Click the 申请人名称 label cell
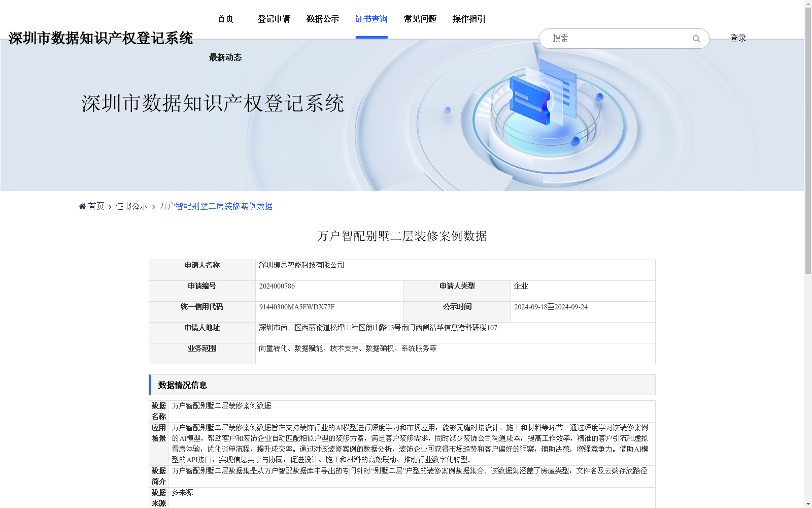The image size is (812, 508). pos(202,270)
